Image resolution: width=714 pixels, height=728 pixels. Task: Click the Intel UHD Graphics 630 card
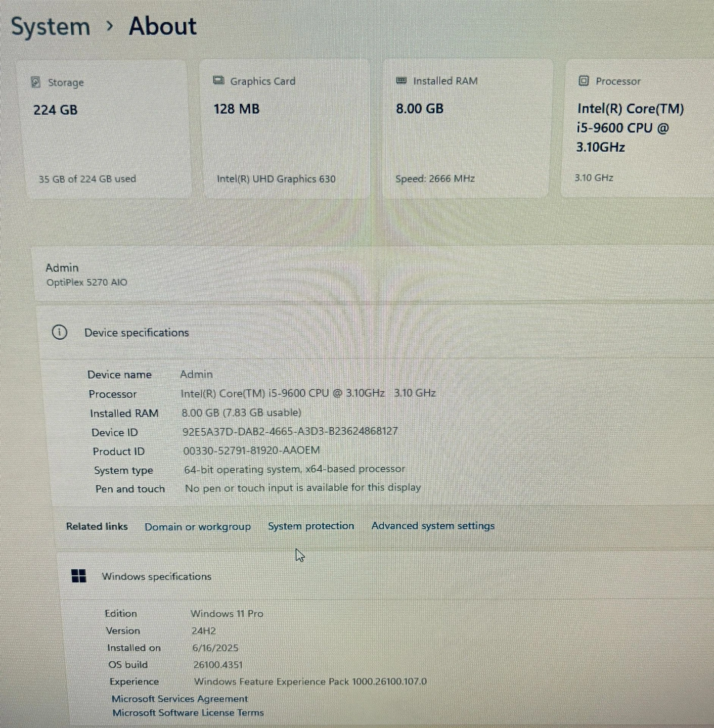pos(286,129)
